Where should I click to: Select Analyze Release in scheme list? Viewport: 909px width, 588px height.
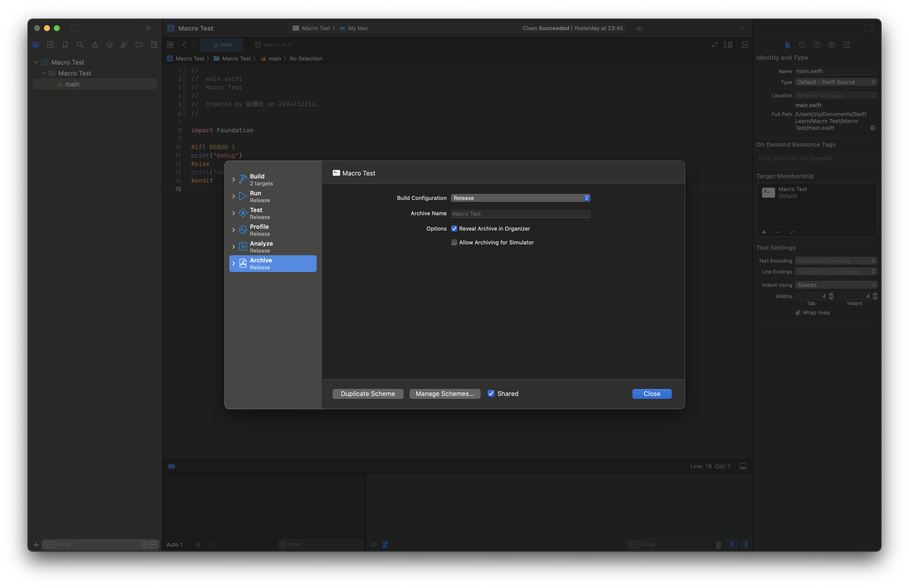tap(273, 247)
